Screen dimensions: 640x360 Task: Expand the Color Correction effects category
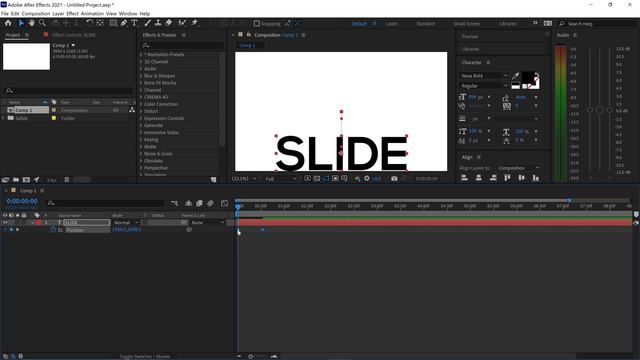[141, 104]
